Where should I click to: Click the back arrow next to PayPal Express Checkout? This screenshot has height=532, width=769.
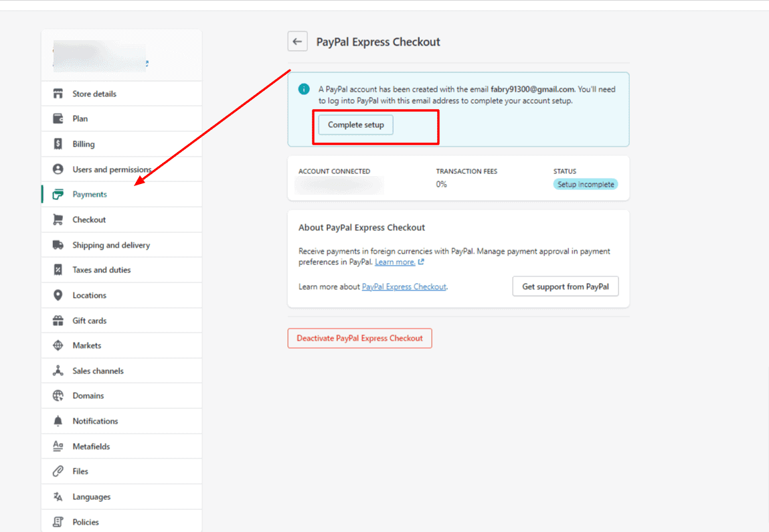coord(297,41)
